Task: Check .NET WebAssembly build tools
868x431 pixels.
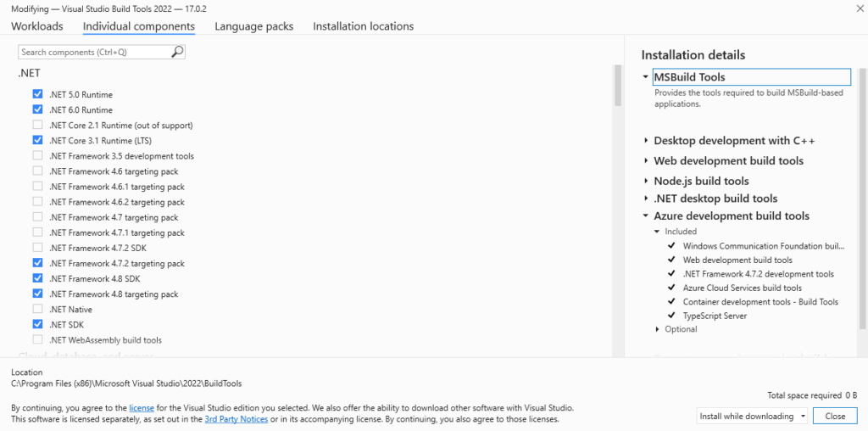Action: pyautogui.click(x=37, y=339)
